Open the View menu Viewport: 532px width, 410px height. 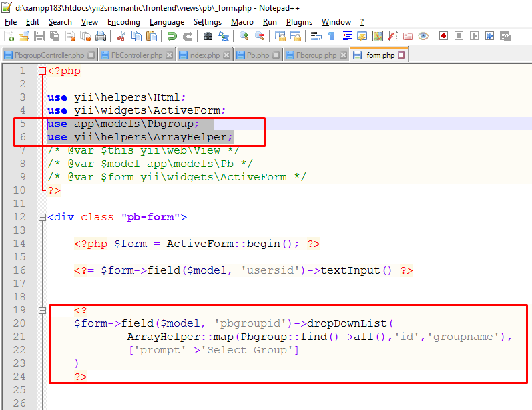tap(89, 22)
